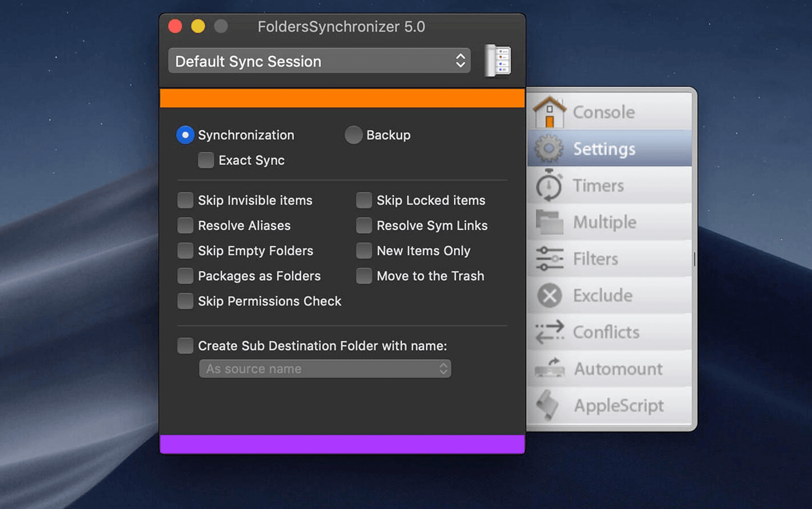Select the Settings gear icon
Screen dimensions: 812x509
549,149
